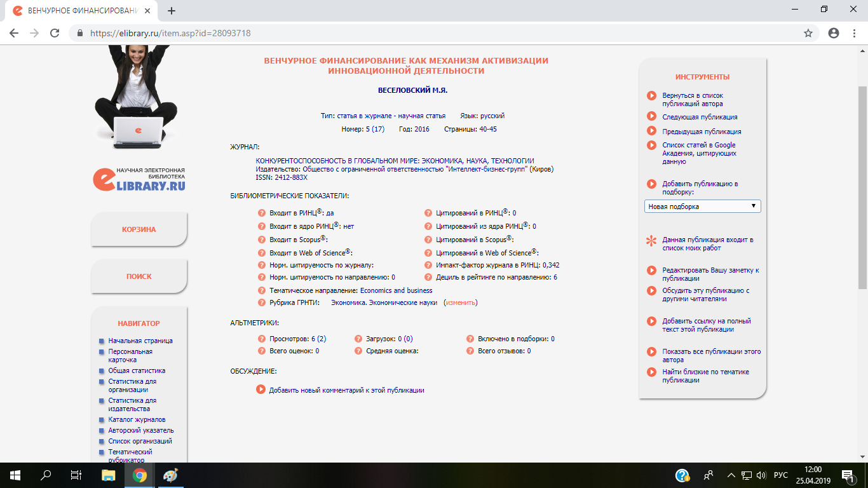The image size is (868, 488).
Task: Click help icon beside 'Норм. цитируемость по журналу'
Action: click(x=261, y=265)
